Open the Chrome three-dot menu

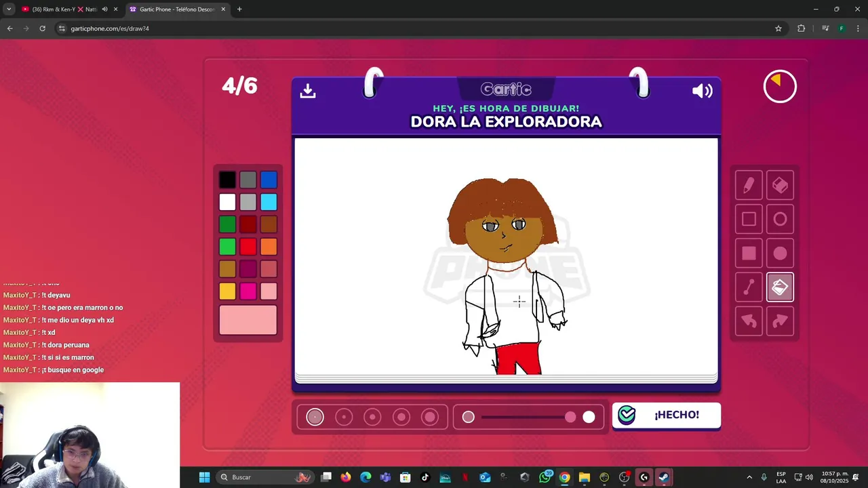[x=858, y=28]
